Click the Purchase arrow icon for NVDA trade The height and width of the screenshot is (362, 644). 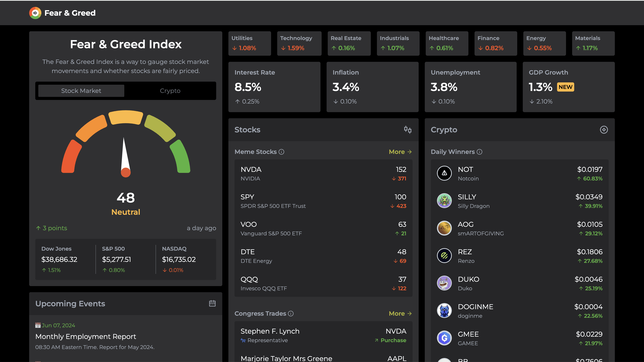pyautogui.click(x=376, y=340)
